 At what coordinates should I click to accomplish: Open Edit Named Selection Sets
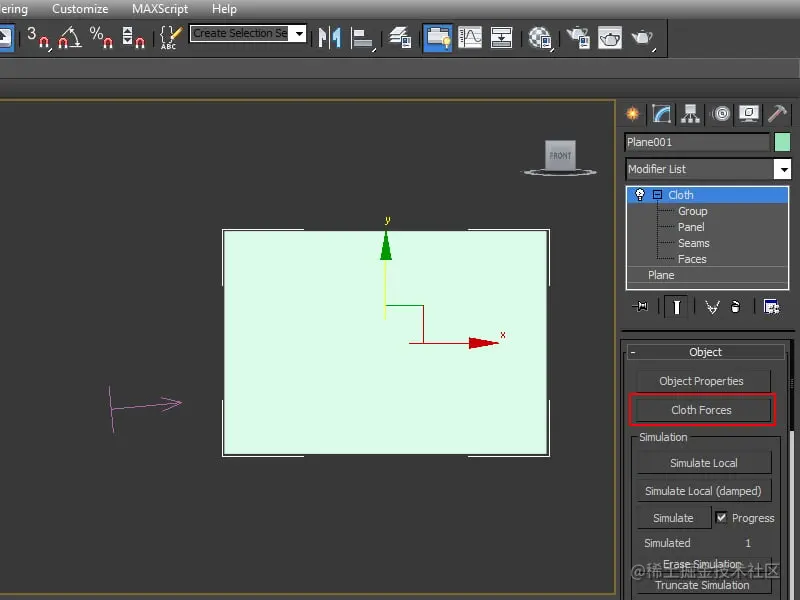tap(170, 38)
